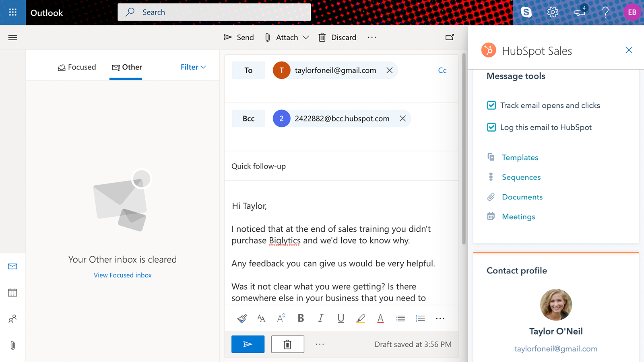Disable Log this email to HubSpot
The image size is (644, 362).
click(x=491, y=127)
